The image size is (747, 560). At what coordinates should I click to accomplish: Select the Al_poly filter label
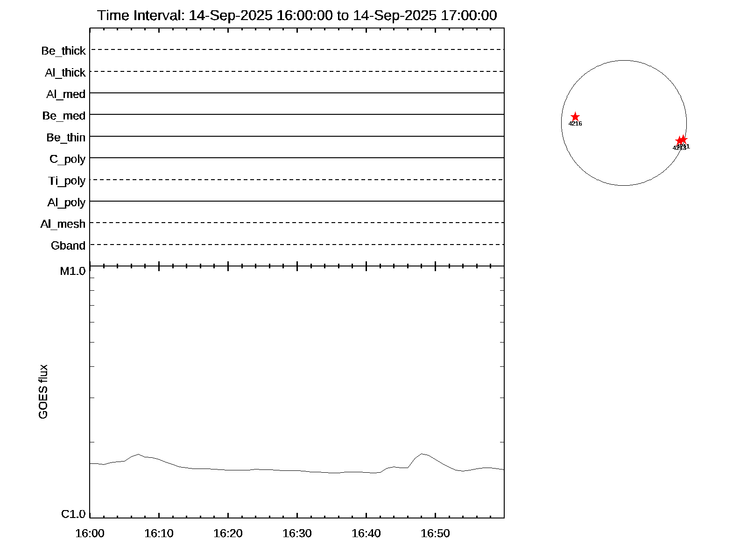click(66, 203)
